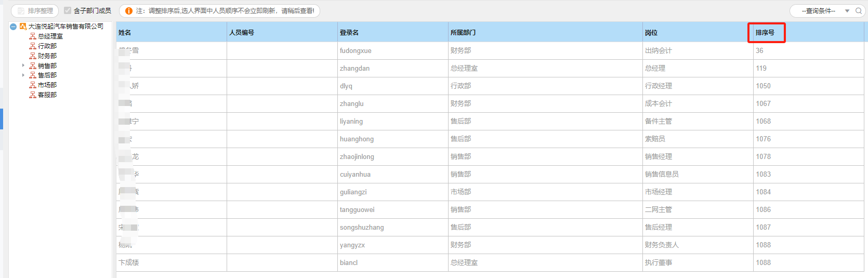This screenshot has width=868, height=278.
Task: Click the 行政部 department icon
Action: 33,46
